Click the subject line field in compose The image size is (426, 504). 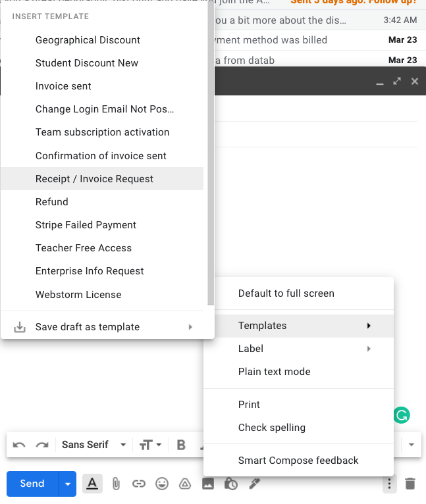click(316, 135)
